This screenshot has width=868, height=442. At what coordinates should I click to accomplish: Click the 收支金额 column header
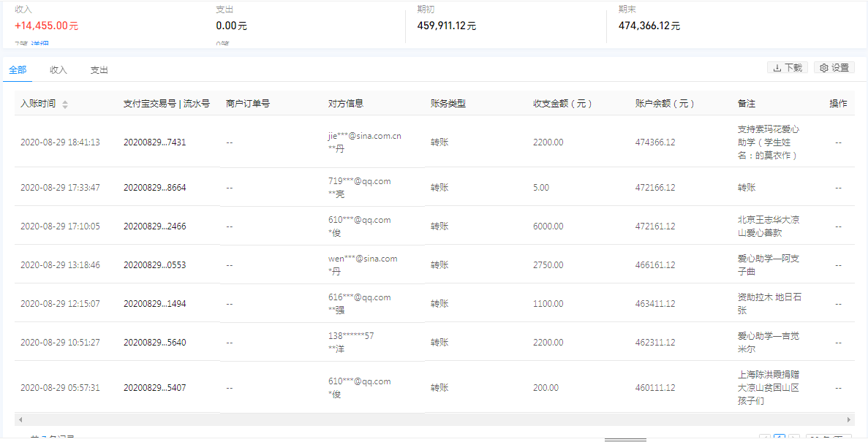pyautogui.click(x=562, y=104)
